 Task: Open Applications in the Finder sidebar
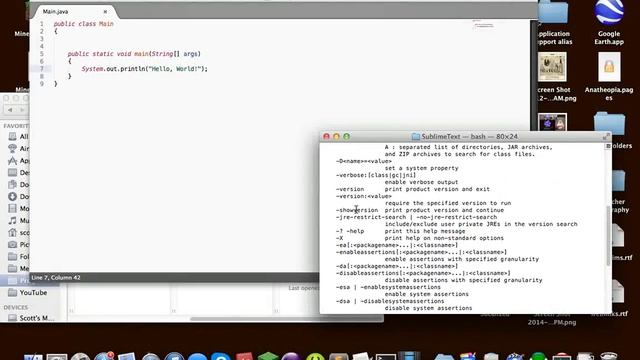[x=18, y=161]
